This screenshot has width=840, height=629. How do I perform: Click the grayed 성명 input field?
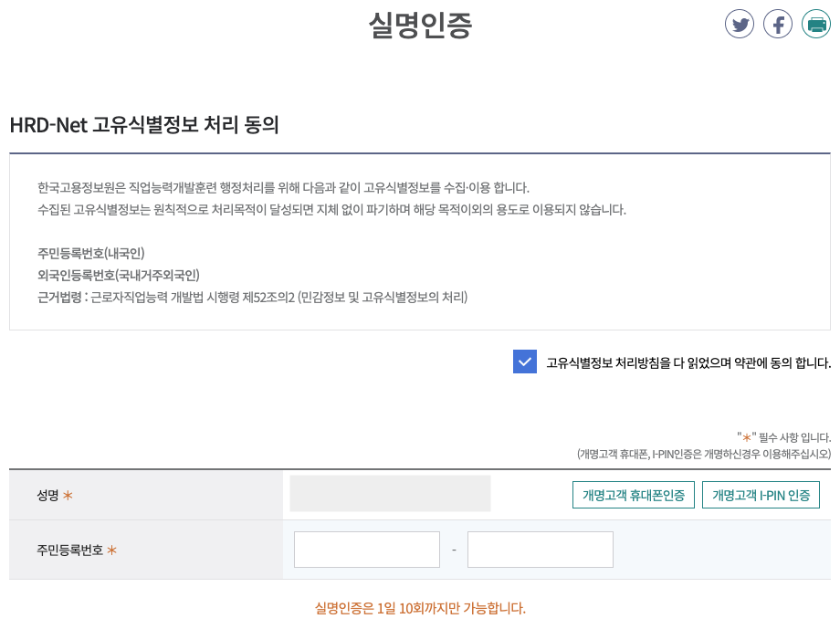click(x=389, y=493)
